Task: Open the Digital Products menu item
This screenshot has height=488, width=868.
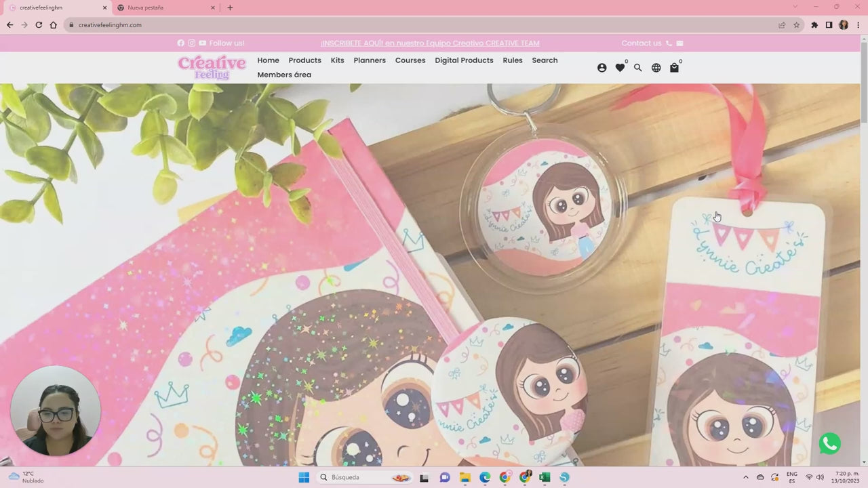Action: point(464,60)
